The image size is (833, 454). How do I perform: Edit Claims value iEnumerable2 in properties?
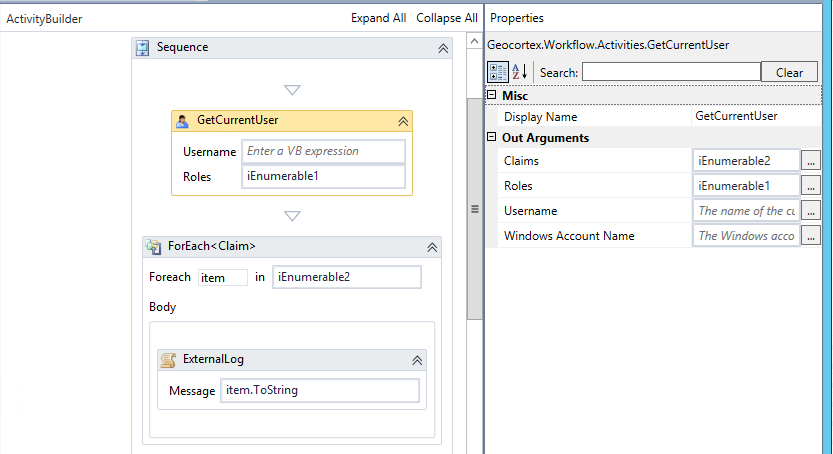[746, 160]
